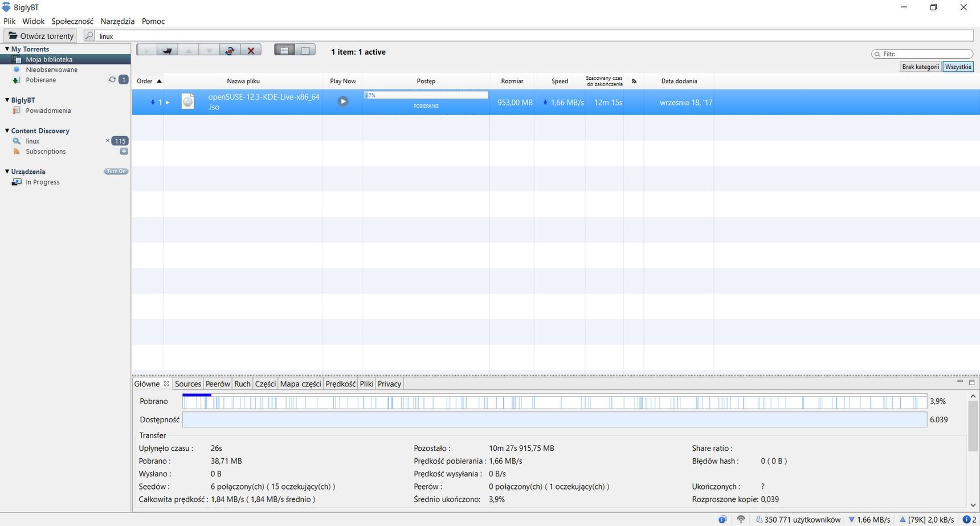This screenshot has width=980, height=526.
Task: Turn On the Urządzenia devices
Action: click(x=116, y=171)
